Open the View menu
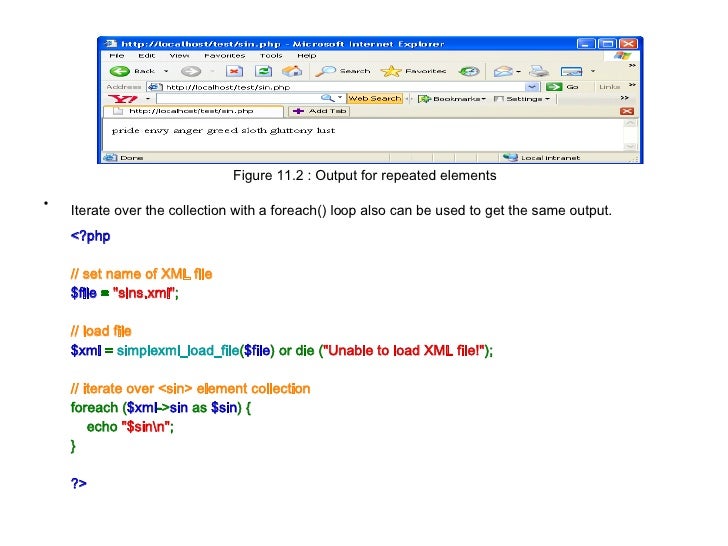Viewport: 728px width, 546px height. 179,55
